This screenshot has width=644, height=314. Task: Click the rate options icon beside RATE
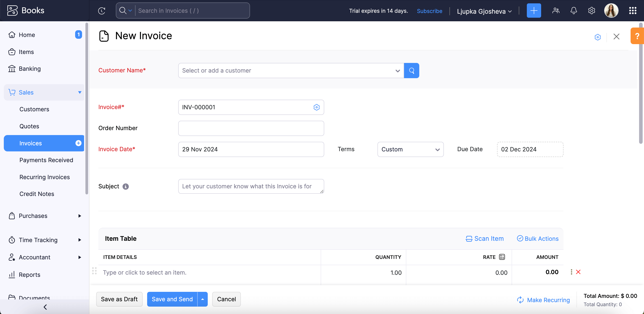pos(502,257)
